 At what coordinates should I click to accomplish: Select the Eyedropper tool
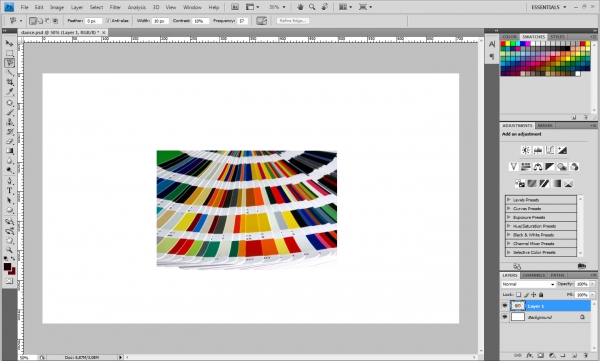tap(9, 92)
